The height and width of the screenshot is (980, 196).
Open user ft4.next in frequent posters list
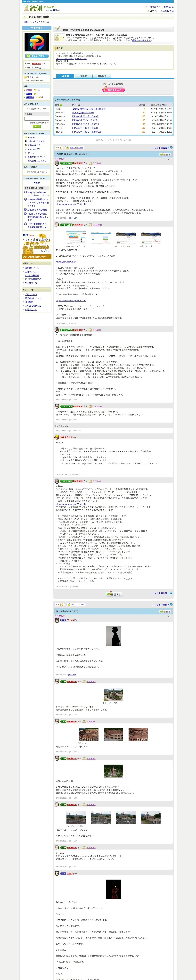31,138
